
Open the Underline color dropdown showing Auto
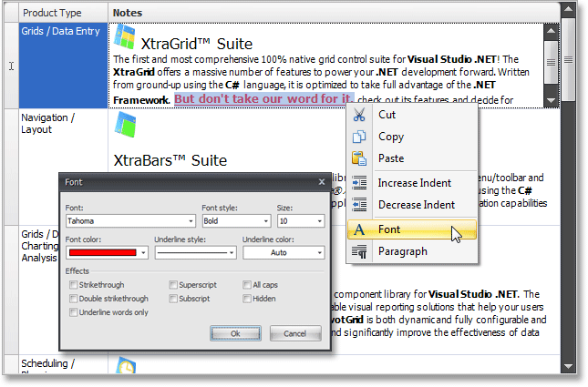tap(284, 253)
